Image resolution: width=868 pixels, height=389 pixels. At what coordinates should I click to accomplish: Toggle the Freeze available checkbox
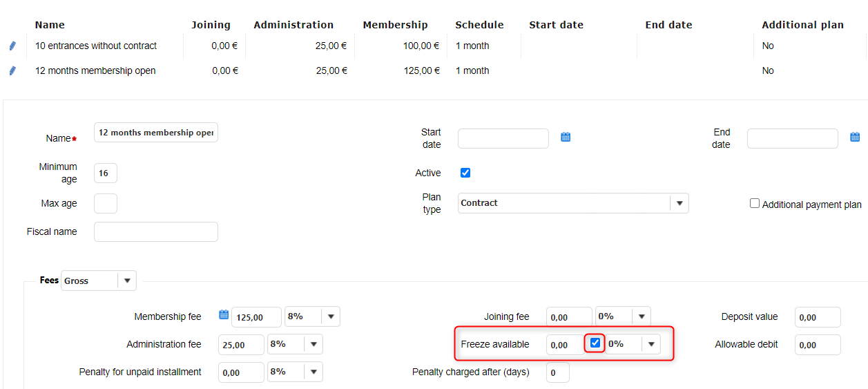pos(595,343)
